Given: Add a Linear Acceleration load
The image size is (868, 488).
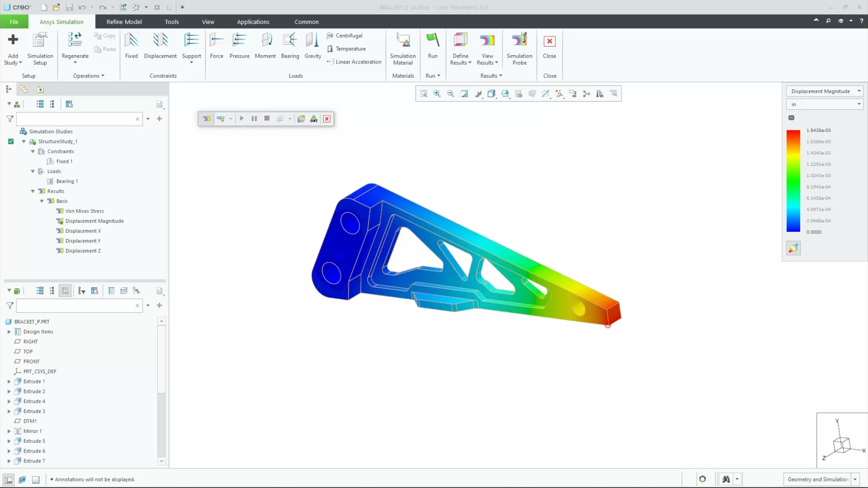Looking at the screenshot, I should tap(354, 62).
